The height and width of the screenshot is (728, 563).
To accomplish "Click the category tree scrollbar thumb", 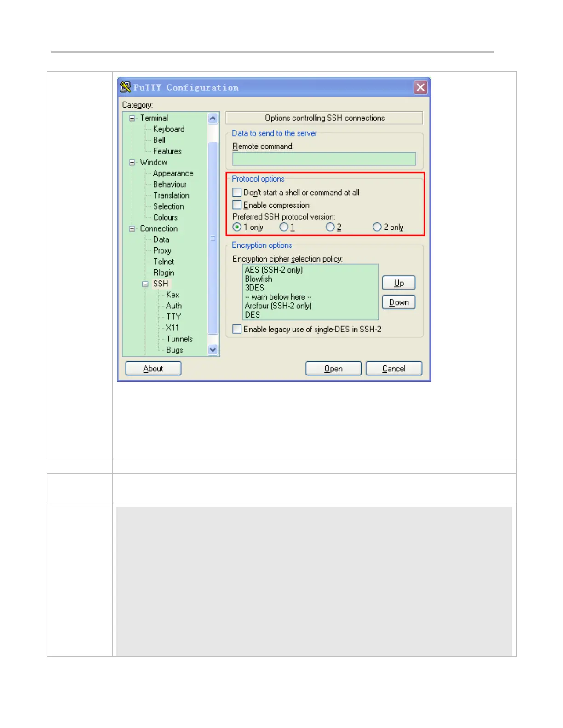I will click(213, 238).
